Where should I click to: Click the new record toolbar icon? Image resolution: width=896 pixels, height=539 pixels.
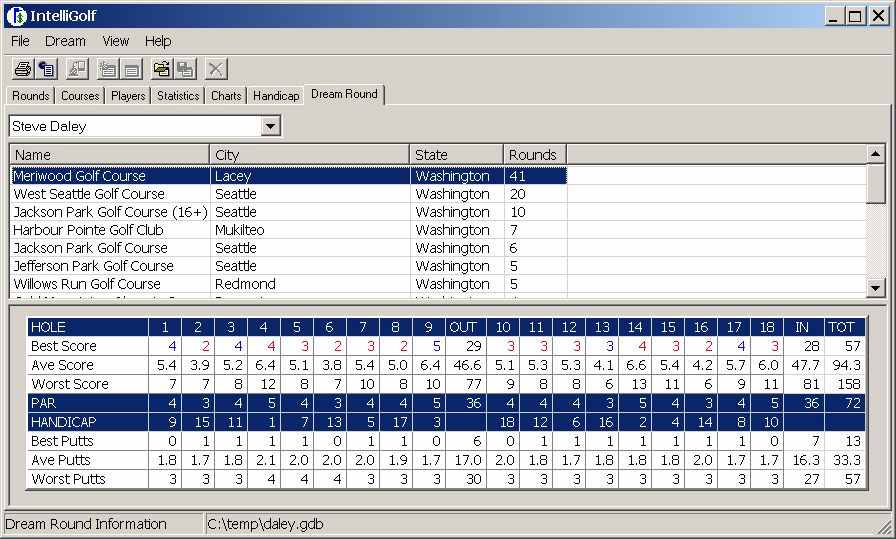point(107,69)
